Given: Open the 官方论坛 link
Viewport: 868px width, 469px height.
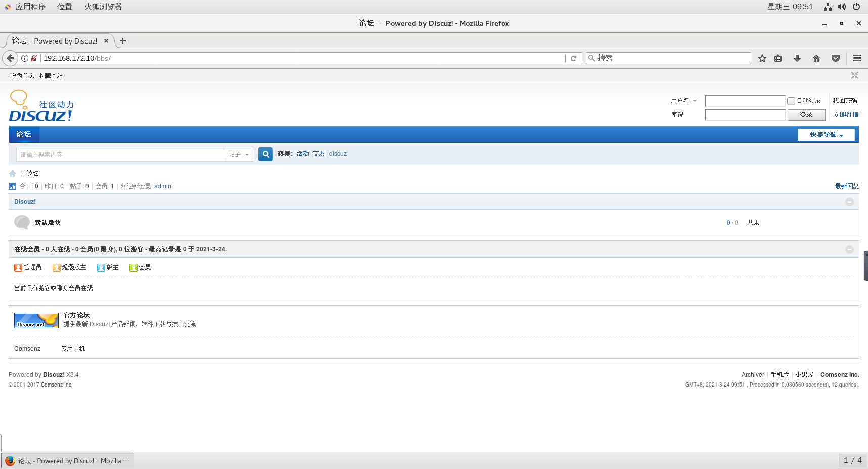Looking at the screenshot, I should 76,315.
